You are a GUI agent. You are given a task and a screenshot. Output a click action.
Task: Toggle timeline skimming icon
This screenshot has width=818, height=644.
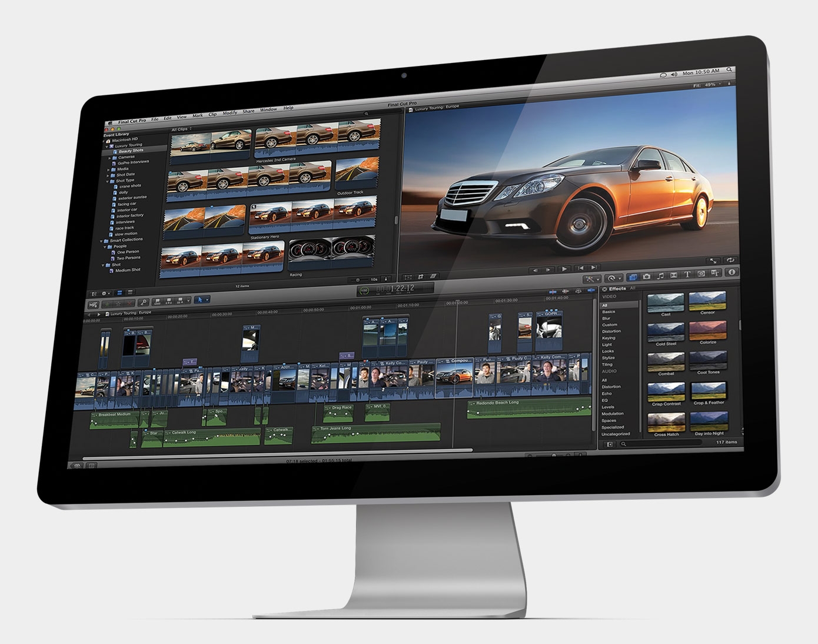coord(553,292)
